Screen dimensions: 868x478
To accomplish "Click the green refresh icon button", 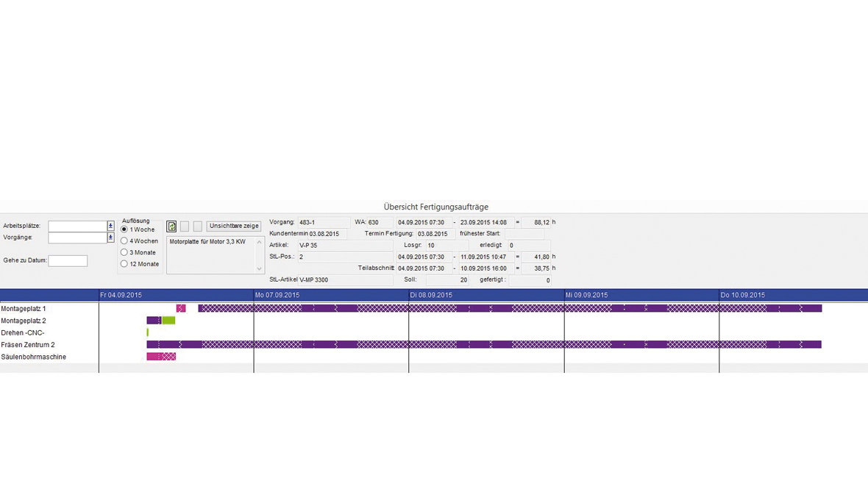I will pos(171,226).
